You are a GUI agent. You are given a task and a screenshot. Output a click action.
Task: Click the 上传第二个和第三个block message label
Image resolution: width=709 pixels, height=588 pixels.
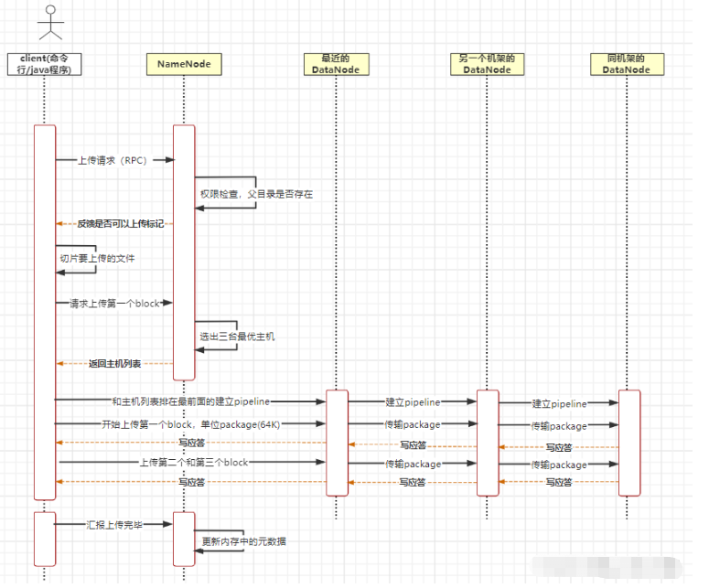click(194, 463)
